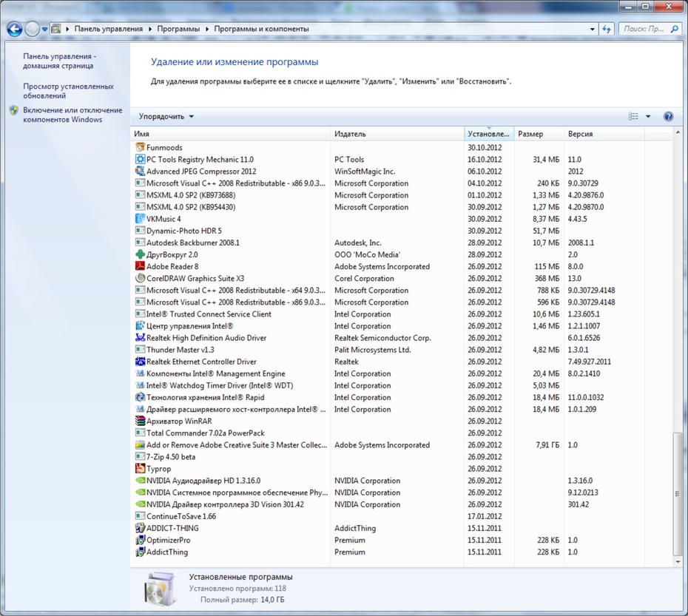This screenshot has width=688, height=616.
Task: Click the Программы и компоненты breadcrumb
Action: 261,29
